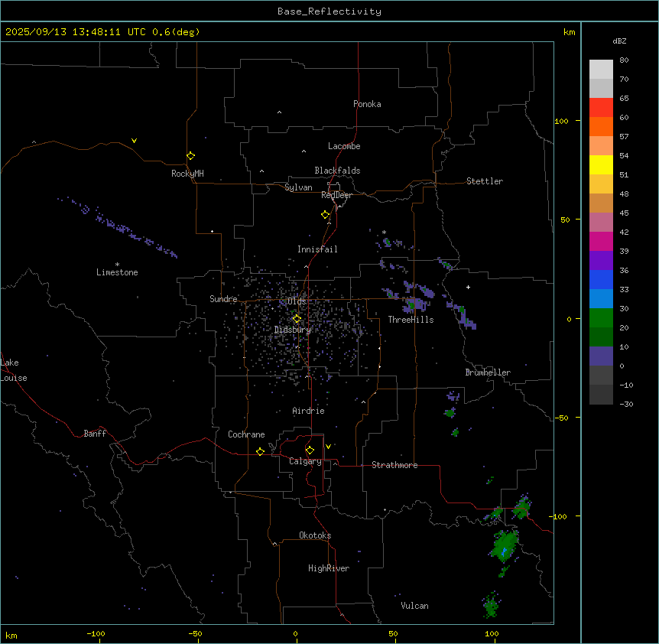Click the Lacombe city label
Viewport: 659px width, 644px height.
(x=344, y=146)
